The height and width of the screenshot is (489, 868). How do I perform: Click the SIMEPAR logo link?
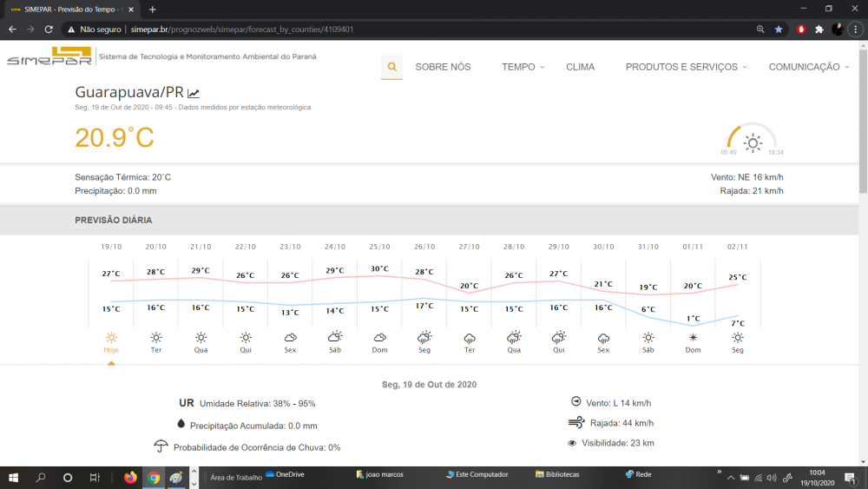click(x=49, y=57)
